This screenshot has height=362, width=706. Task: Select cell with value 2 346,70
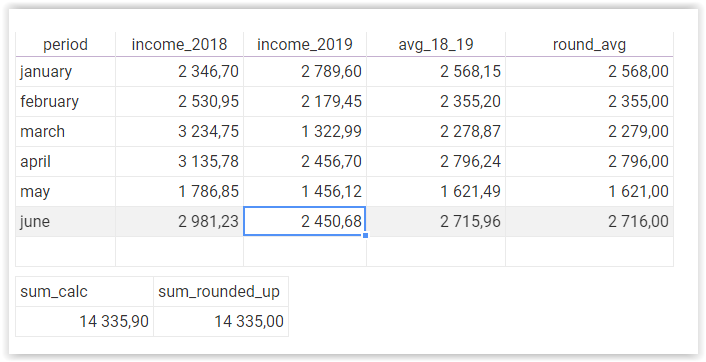[x=179, y=72]
